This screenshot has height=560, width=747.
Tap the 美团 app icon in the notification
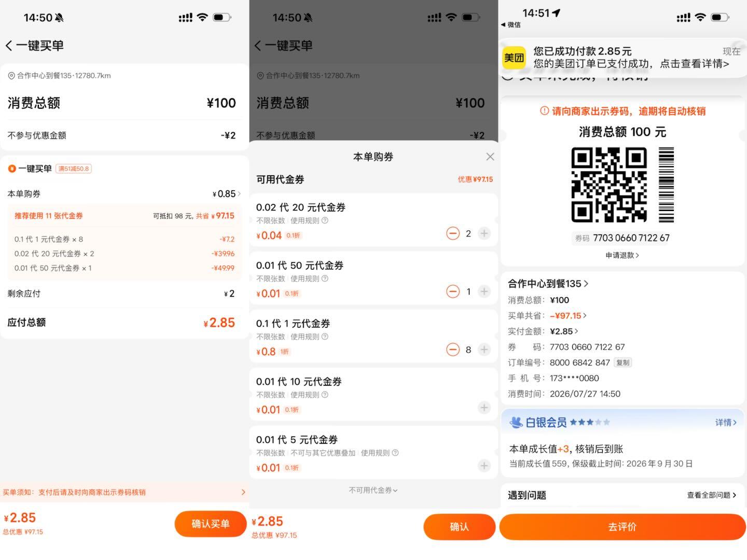click(514, 58)
